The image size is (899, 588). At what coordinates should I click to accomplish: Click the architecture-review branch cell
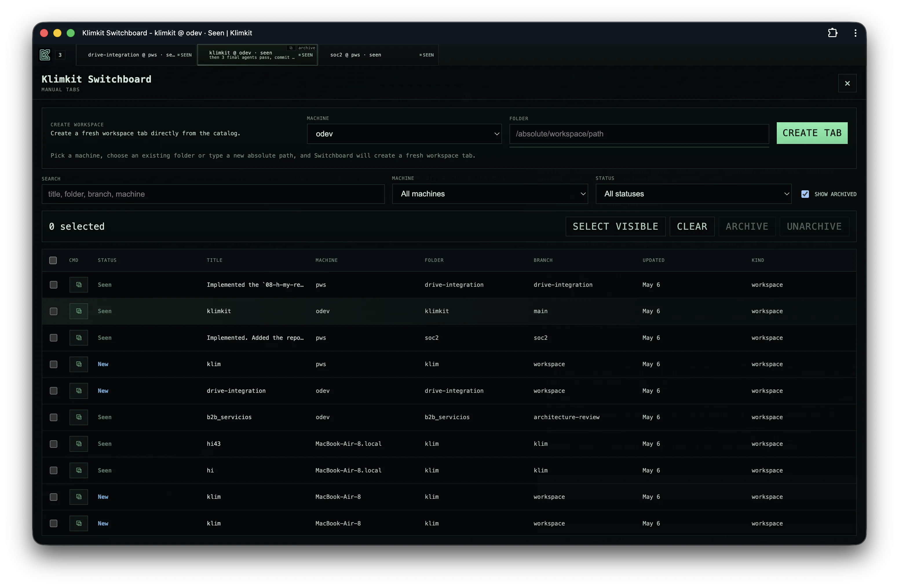(x=566, y=417)
